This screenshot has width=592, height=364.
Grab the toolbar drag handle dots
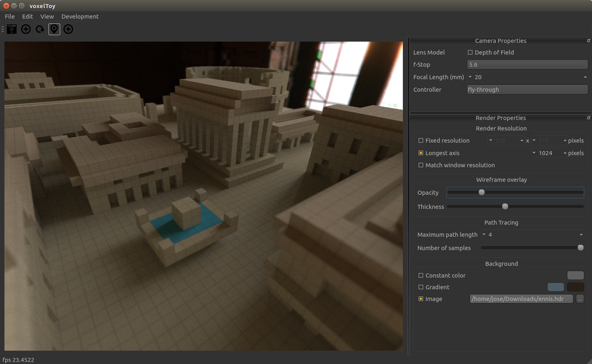coord(3,29)
